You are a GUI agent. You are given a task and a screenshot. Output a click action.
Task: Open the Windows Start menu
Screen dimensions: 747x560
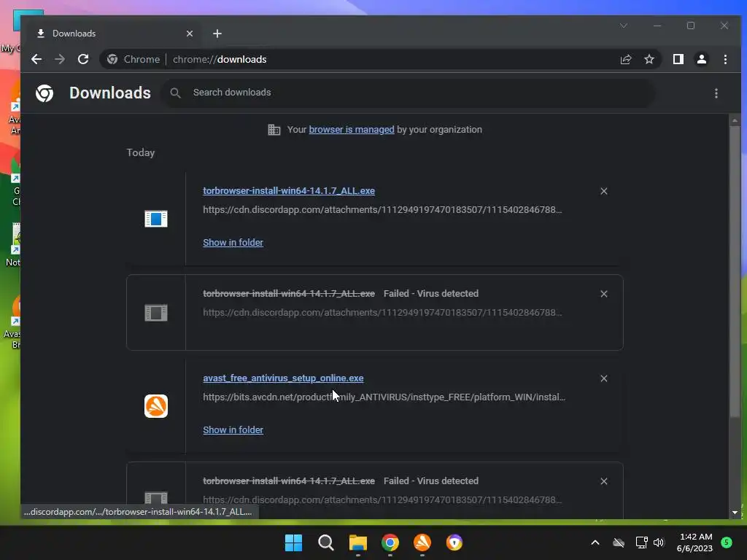293,542
